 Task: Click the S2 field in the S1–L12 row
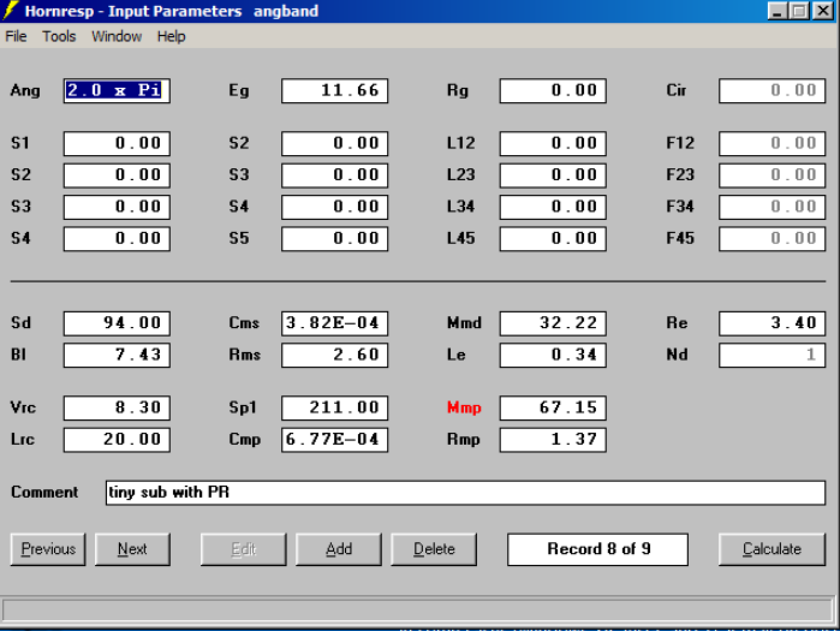pos(335,144)
